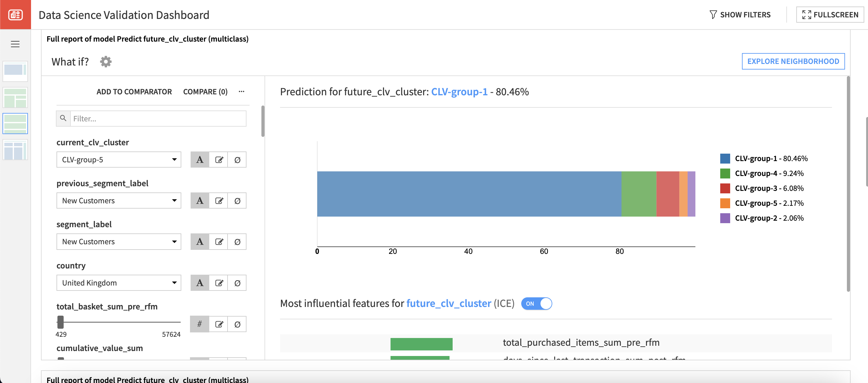
Task: Click the more options ellipsis next to Compare
Action: tap(242, 92)
